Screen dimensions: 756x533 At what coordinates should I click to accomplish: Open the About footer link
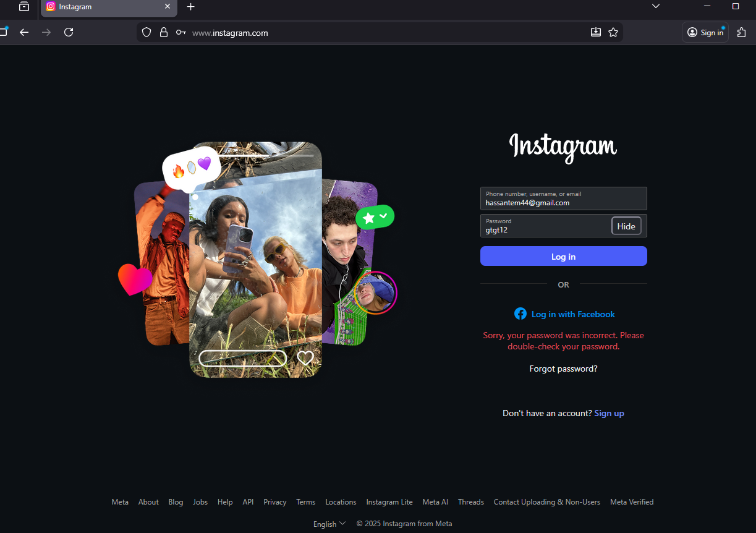click(x=148, y=502)
